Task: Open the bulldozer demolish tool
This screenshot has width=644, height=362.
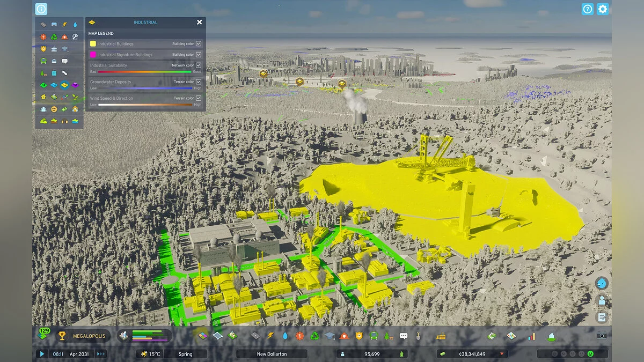Action: coord(441,336)
